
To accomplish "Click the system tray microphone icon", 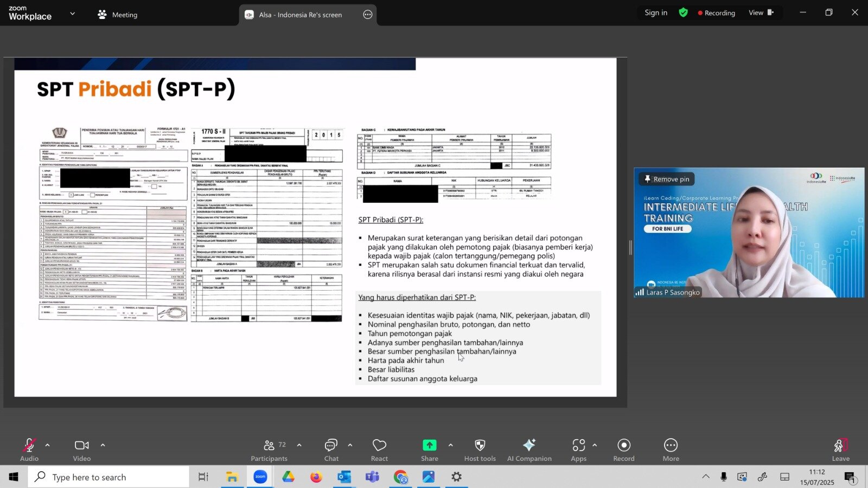I will pos(724,477).
